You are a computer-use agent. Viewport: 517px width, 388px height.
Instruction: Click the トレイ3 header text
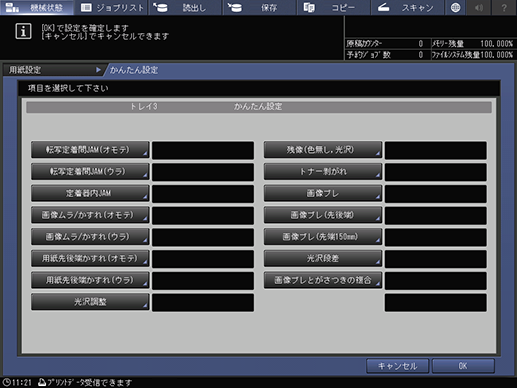pyautogui.click(x=144, y=107)
